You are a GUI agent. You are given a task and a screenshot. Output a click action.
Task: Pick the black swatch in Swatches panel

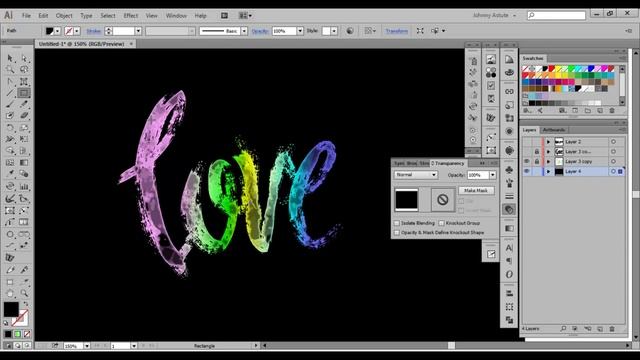tap(545, 69)
